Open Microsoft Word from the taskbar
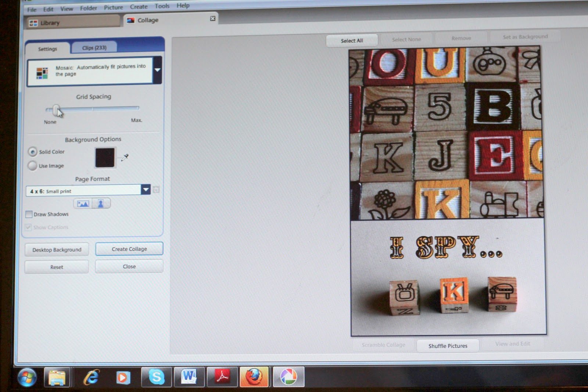Image resolution: width=588 pixels, height=392 pixels. click(189, 377)
